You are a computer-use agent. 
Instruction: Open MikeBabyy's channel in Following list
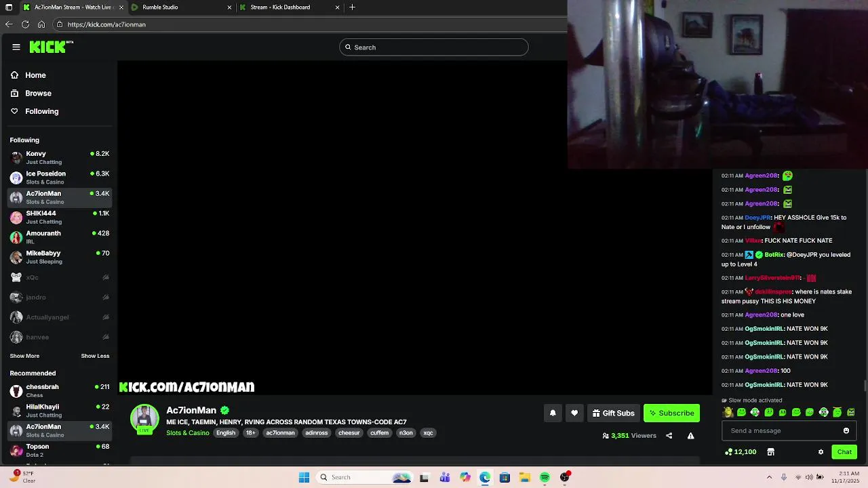[60, 257]
